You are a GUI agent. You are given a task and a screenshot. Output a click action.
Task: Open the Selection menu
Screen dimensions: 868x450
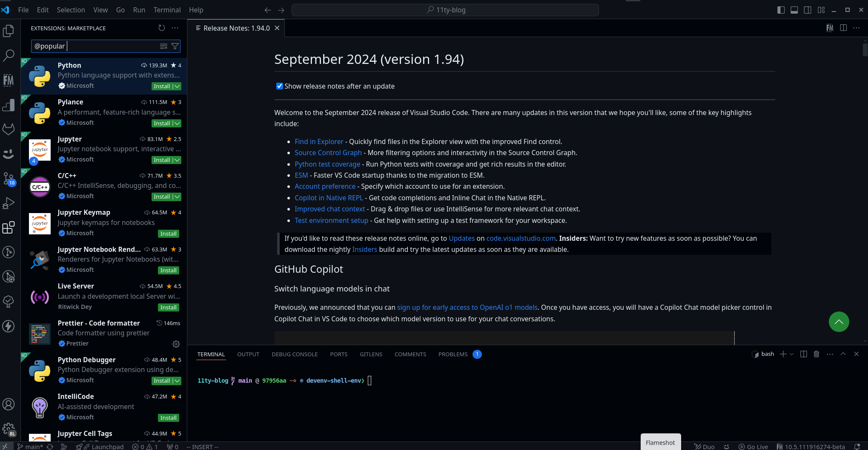(71, 10)
